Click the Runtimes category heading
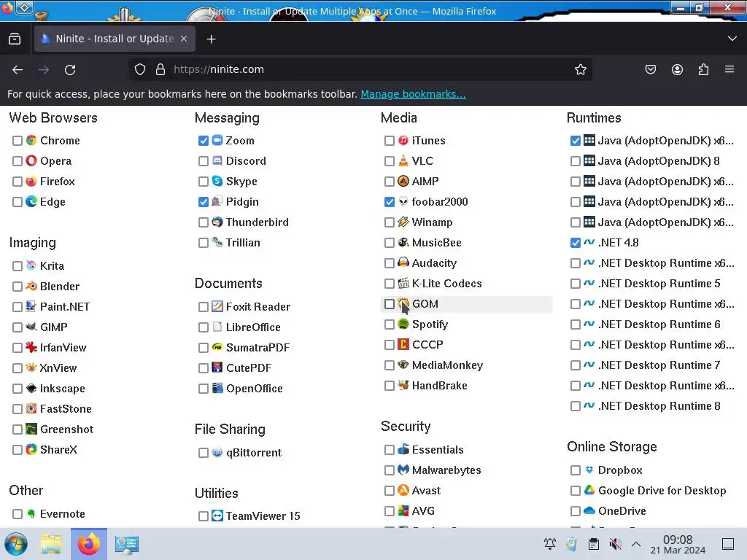 pos(594,117)
